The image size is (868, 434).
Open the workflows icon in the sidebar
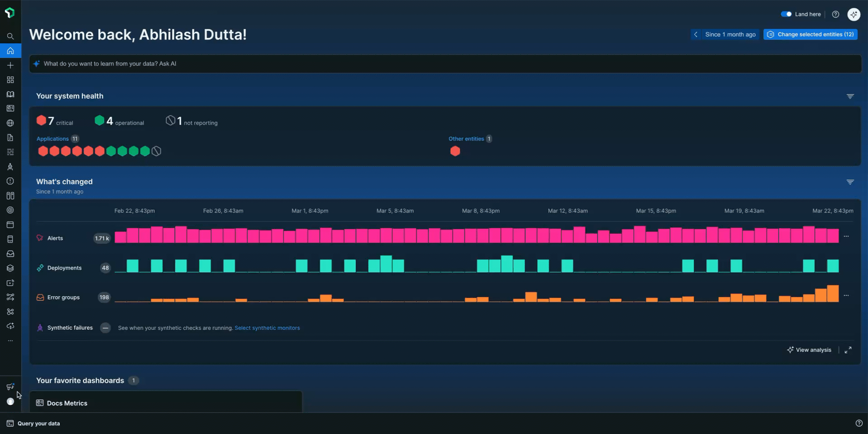pyautogui.click(x=10, y=297)
